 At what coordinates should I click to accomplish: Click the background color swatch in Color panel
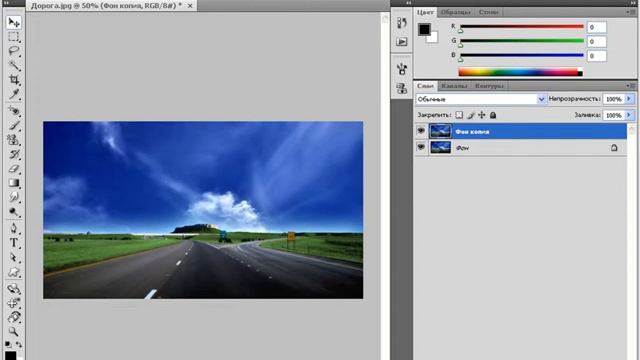[x=433, y=38]
